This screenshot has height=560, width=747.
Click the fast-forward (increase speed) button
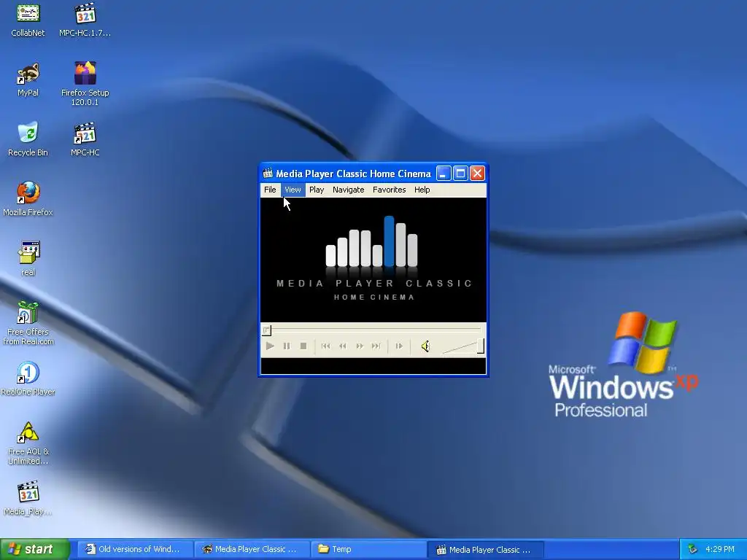click(x=360, y=346)
